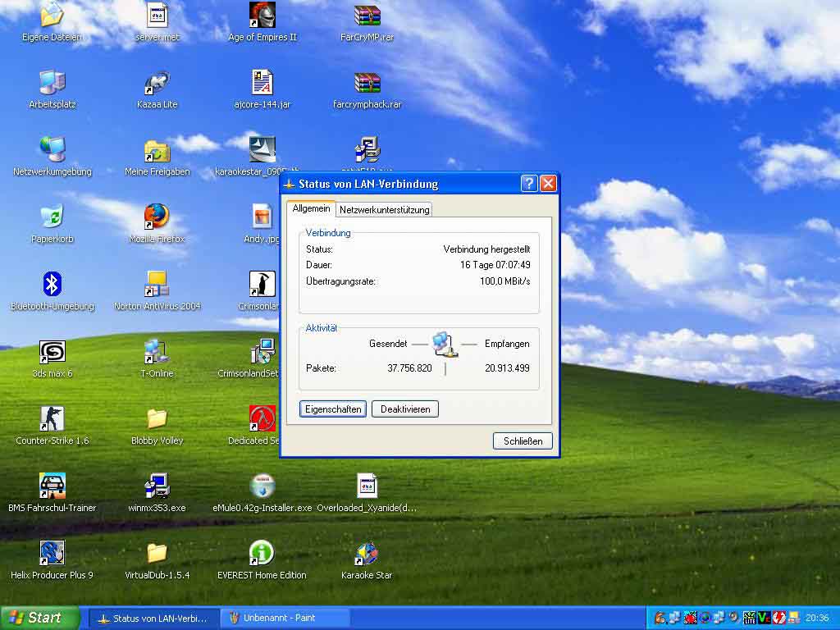Screen dimensions: 840x630
Task: Select the winmx353.exe installer icon
Action: coord(157,493)
